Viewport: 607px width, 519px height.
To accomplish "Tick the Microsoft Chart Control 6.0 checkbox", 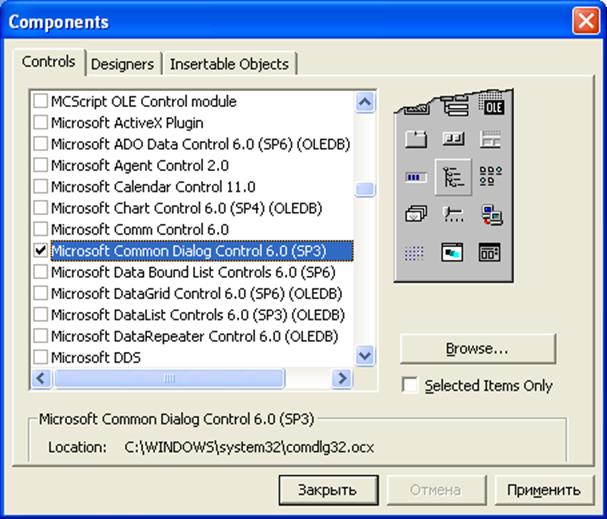I will [40, 208].
